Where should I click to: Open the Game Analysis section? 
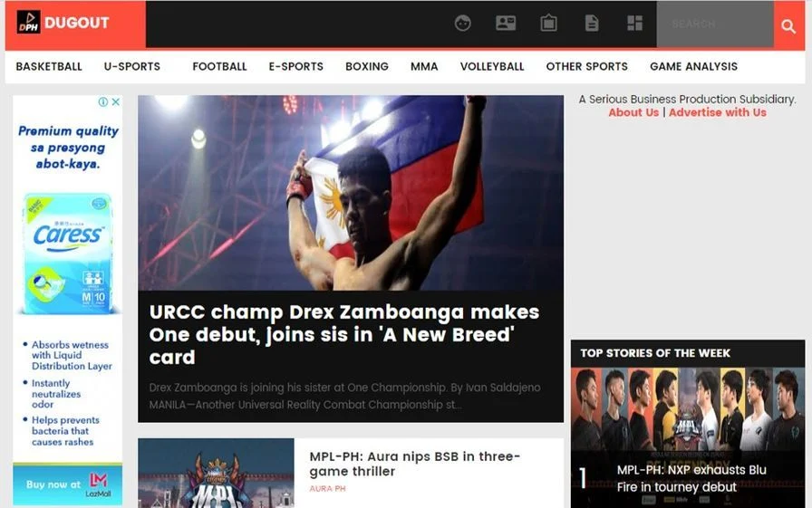pyautogui.click(x=693, y=67)
